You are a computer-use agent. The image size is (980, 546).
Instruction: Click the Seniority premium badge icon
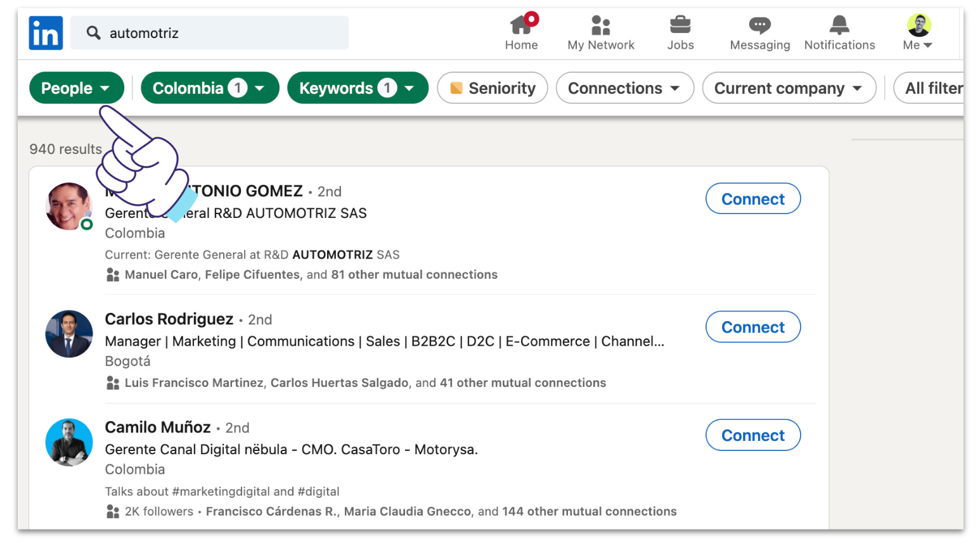click(456, 88)
